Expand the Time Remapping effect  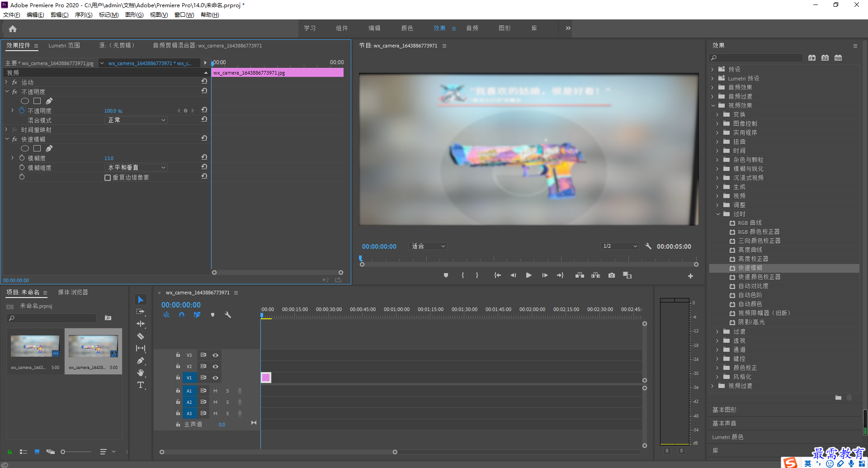(6, 129)
